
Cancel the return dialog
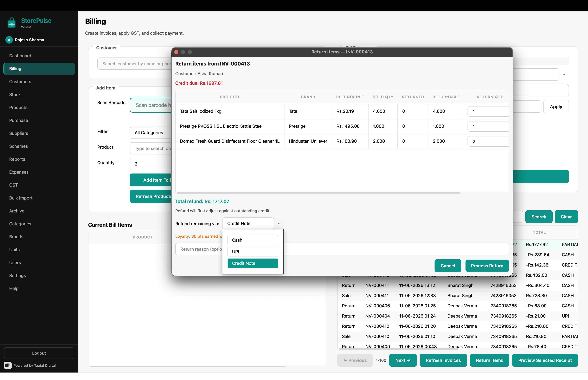[x=448, y=266]
